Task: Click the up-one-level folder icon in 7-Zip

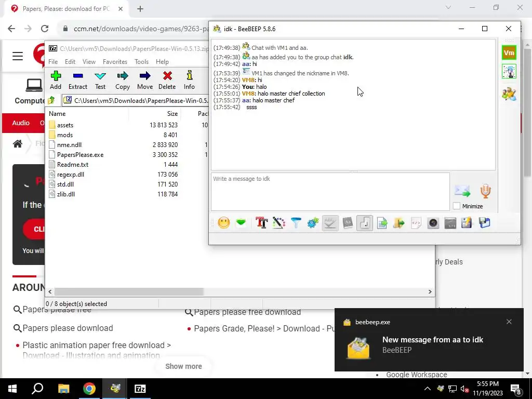Action: tap(51, 100)
